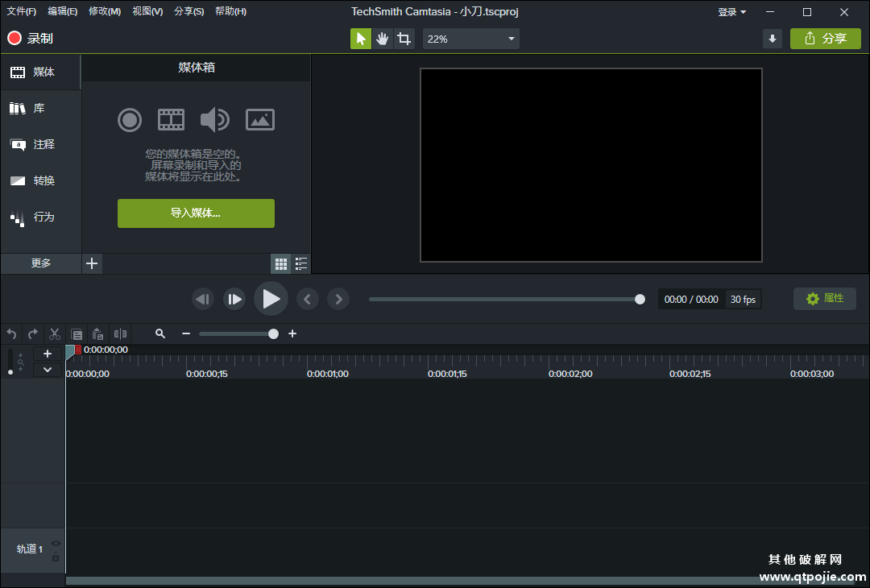
Task: Jump to previous media with left chevron
Action: 308,300
